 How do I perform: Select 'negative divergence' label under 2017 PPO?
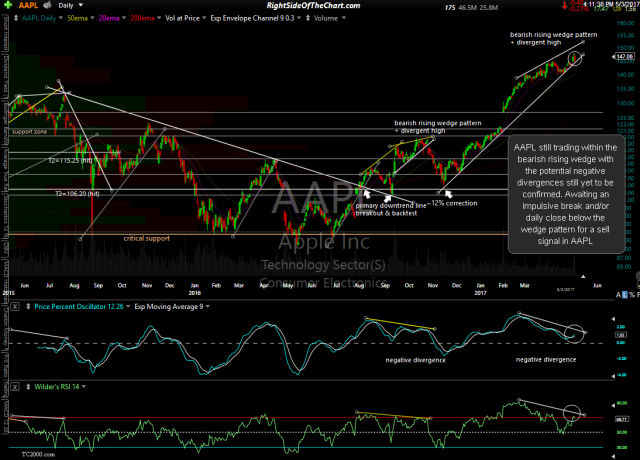pyautogui.click(x=546, y=359)
